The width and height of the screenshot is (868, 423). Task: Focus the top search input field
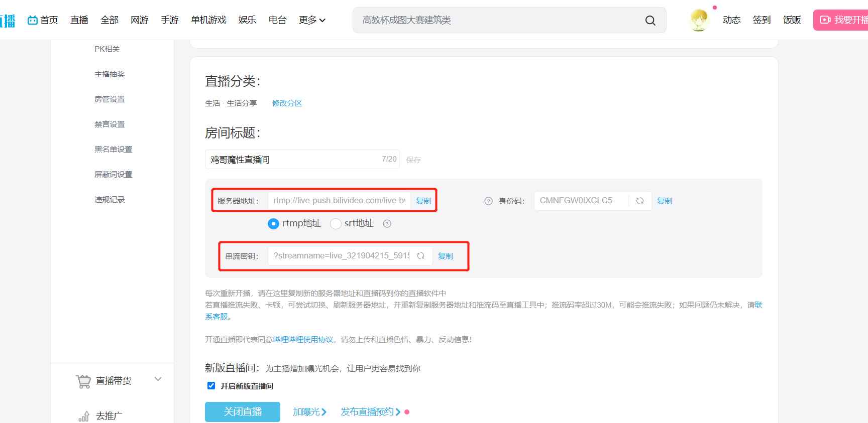[500, 20]
